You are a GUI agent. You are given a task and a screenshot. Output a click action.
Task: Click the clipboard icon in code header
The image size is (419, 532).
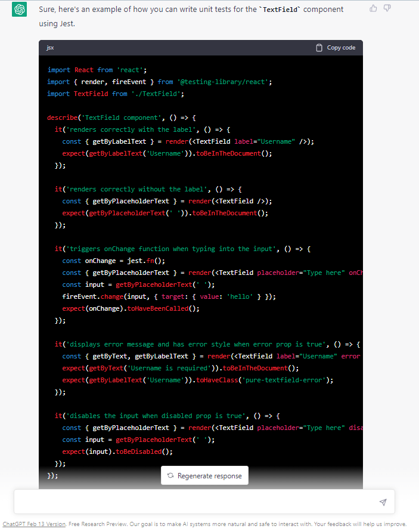[319, 48]
